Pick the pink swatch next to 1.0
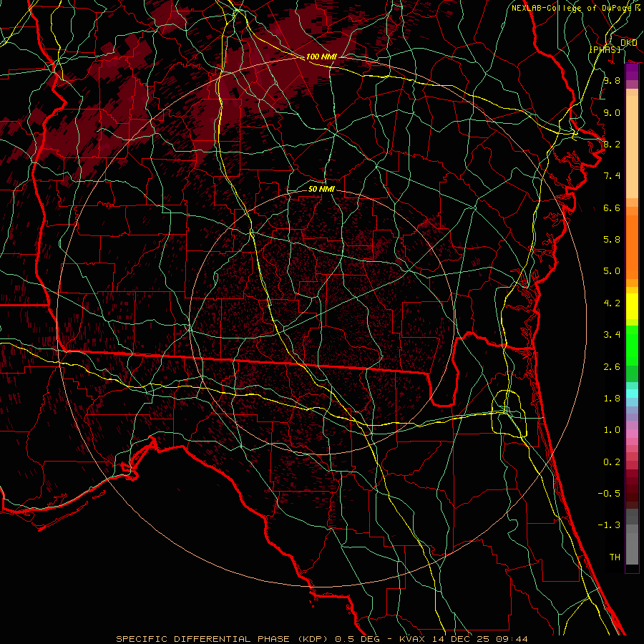Viewport: 644px width, 644px height. [632, 431]
